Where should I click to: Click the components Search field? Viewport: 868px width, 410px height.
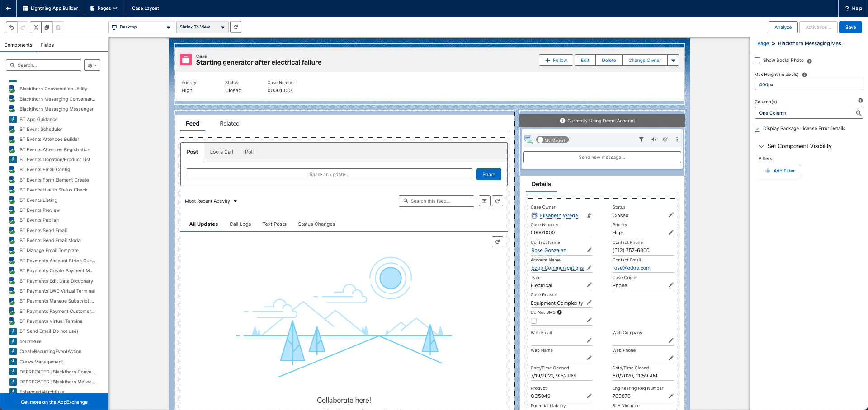pyautogui.click(x=44, y=65)
